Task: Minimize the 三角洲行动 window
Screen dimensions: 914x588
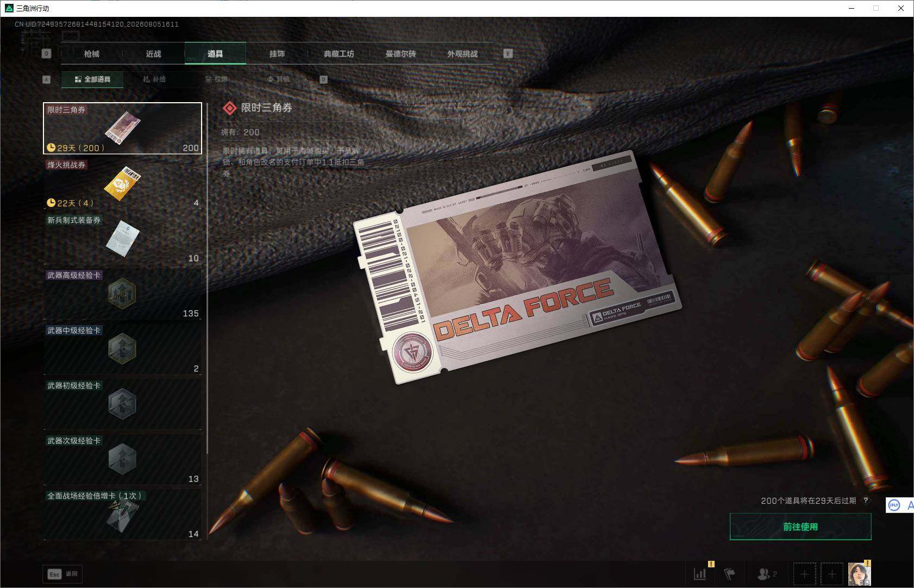Action: [852, 8]
